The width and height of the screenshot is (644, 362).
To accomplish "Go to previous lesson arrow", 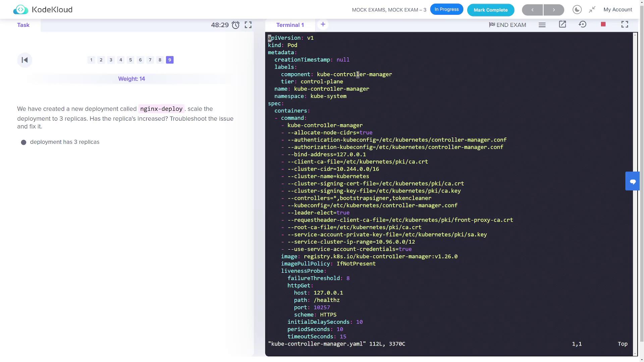I will pyautogui.click(x=532, y=10).
